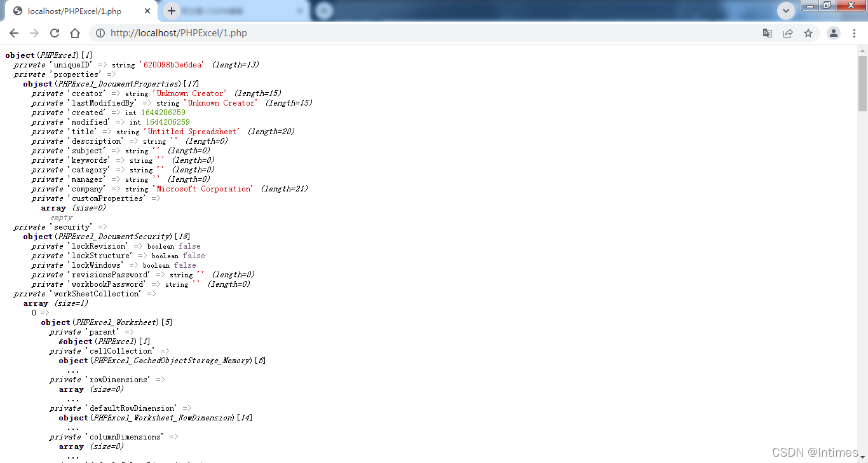Click the lockRevision false value
This screenshot has width=868, height=463.
click(189, 246)
